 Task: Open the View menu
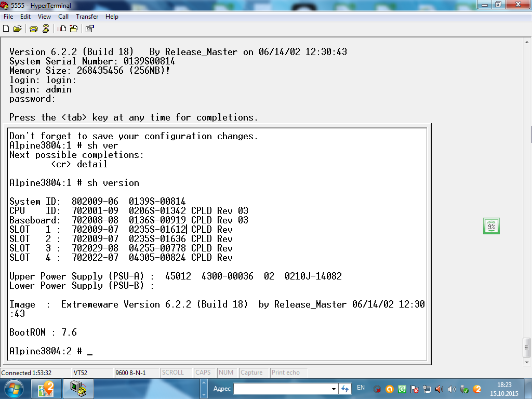coord(44,17)
